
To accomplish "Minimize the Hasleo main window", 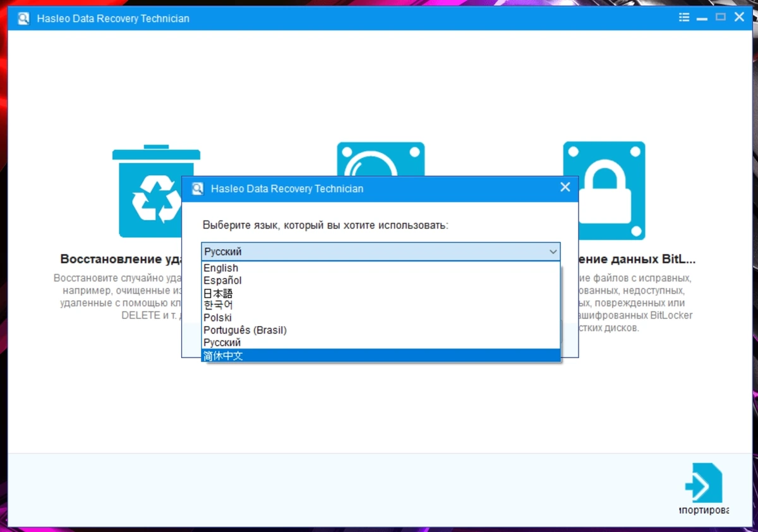I will pyautogui.click(x=702, y=18).
